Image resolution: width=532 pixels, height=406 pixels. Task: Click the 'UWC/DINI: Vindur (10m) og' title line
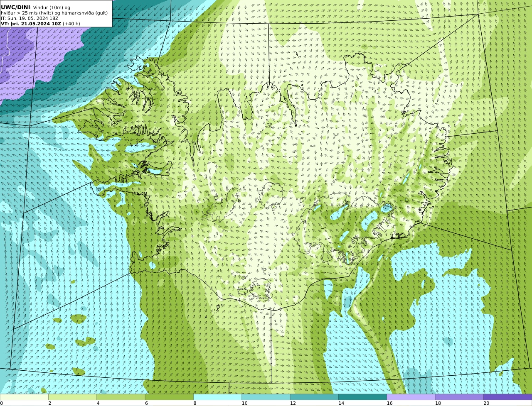tap(36, 7)
